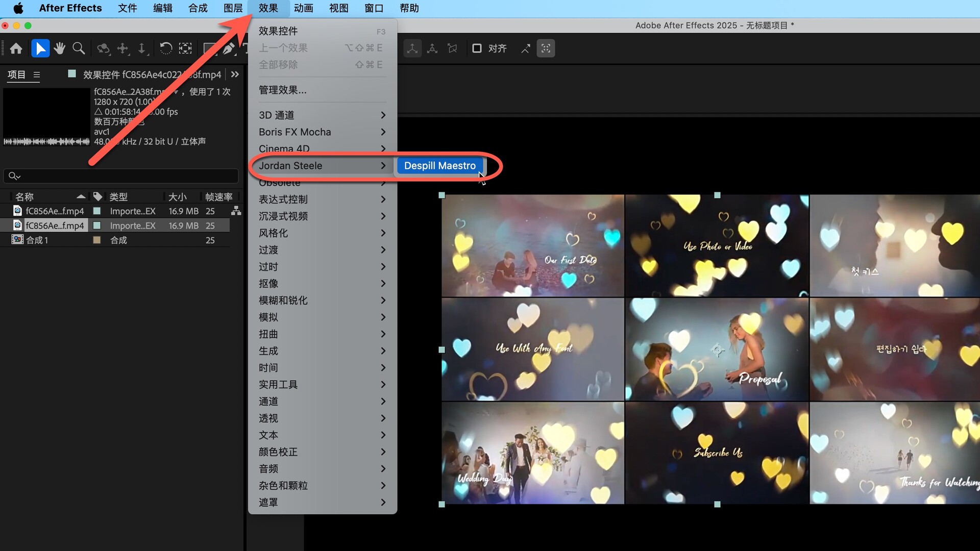Click label color swatch of 合成 1

(96, 240)
